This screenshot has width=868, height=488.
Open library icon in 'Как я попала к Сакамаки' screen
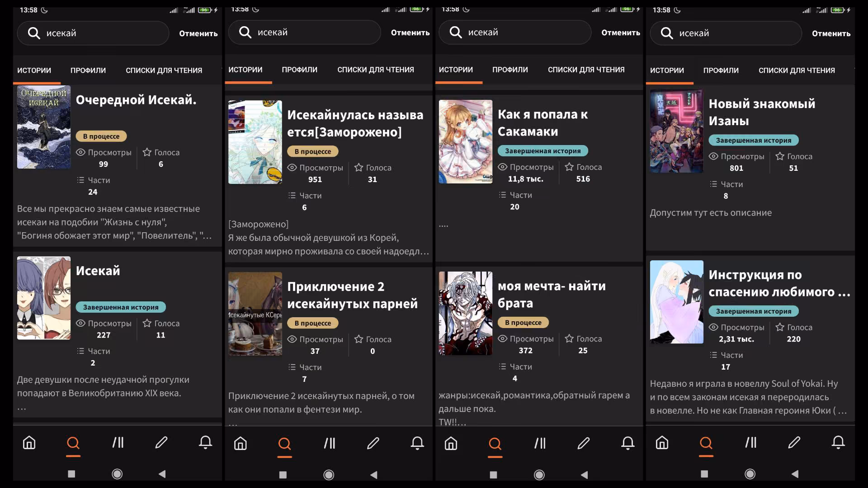point(540,443)
